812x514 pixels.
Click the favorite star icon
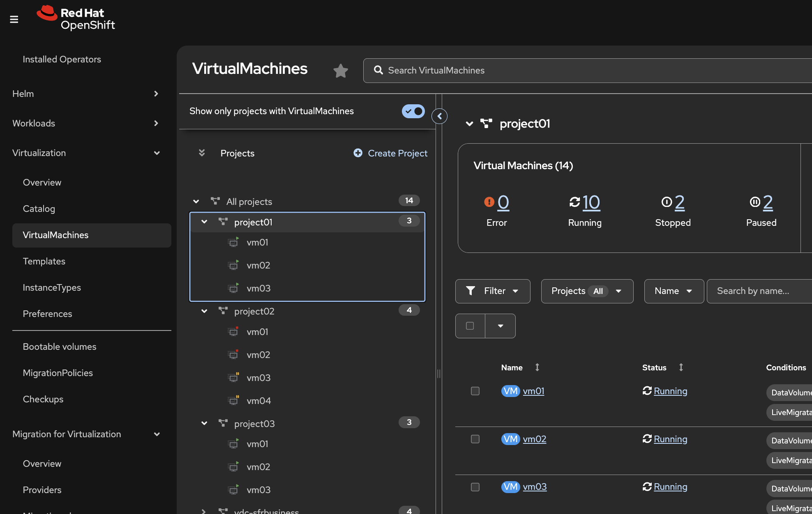(x=340, y=71)
